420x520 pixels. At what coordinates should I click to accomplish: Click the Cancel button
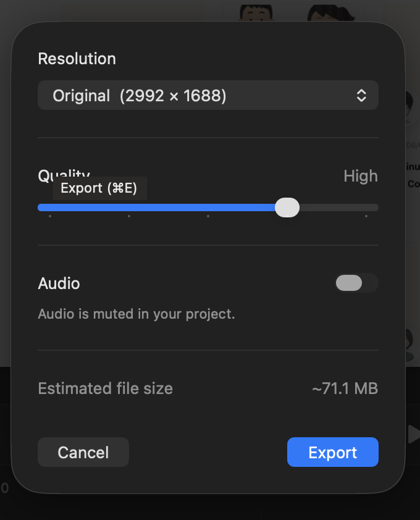pos(83,452)
